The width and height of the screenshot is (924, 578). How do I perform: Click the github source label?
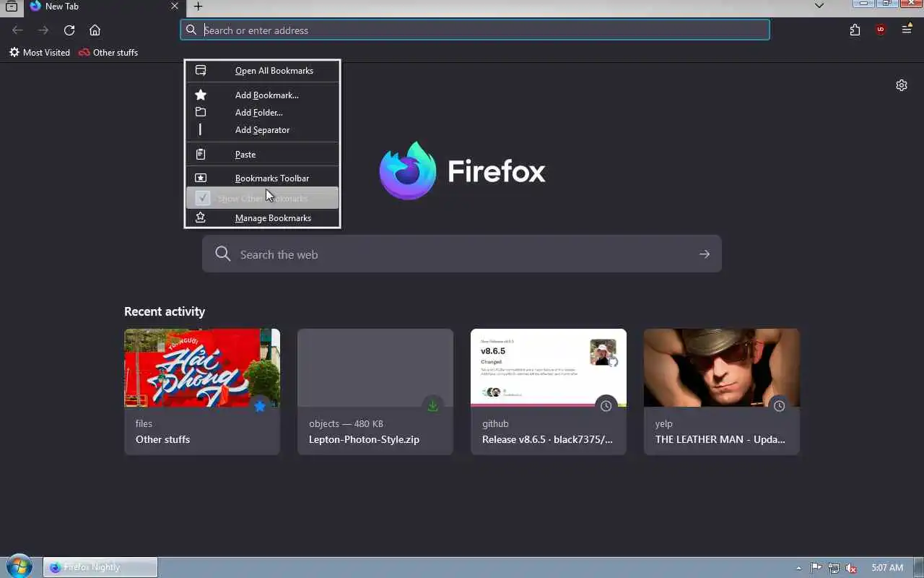(495, 424)
